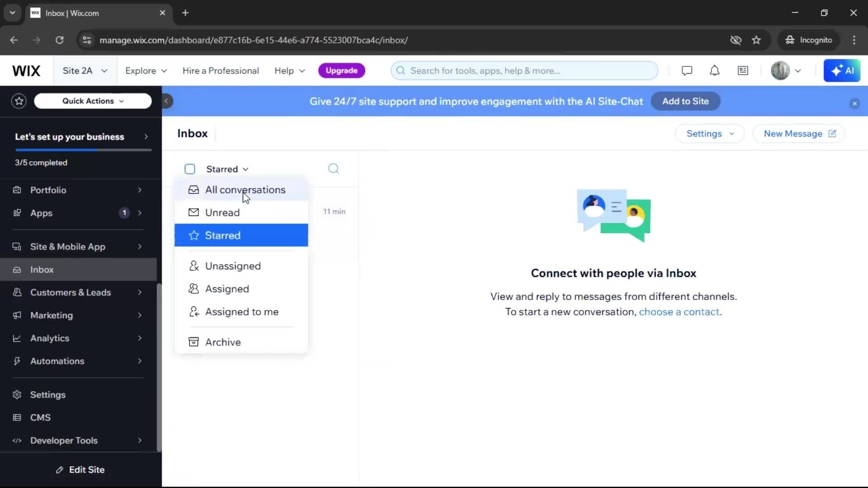868x488 pixels.
Task: Click the Inbox sidebar icon
Action: pos(17,270)
